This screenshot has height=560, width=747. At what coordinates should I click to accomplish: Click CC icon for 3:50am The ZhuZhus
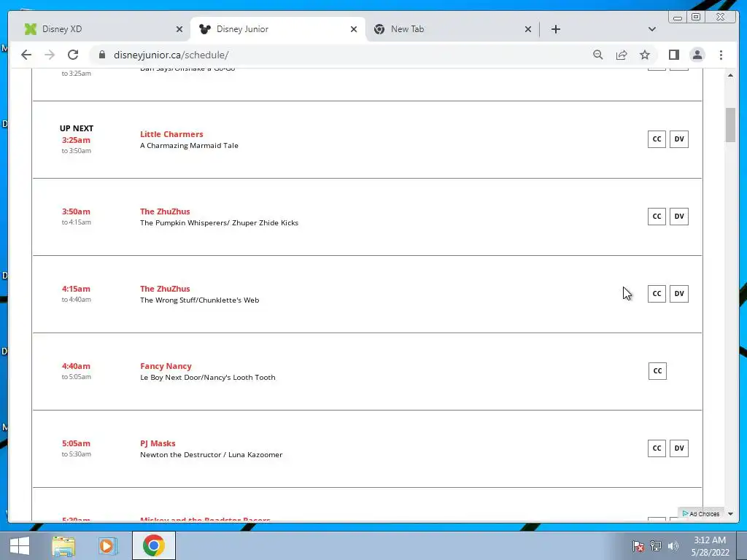[657, 216]
